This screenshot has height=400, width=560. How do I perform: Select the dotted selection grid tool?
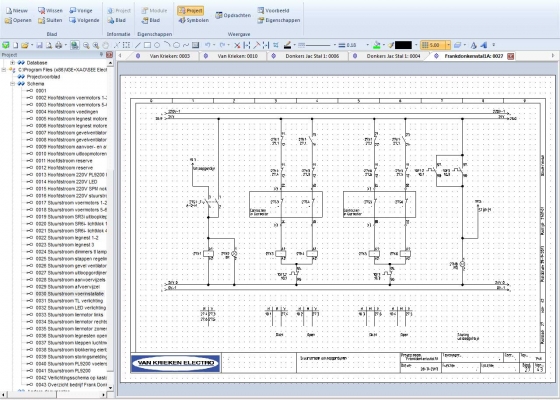point(126,45)
